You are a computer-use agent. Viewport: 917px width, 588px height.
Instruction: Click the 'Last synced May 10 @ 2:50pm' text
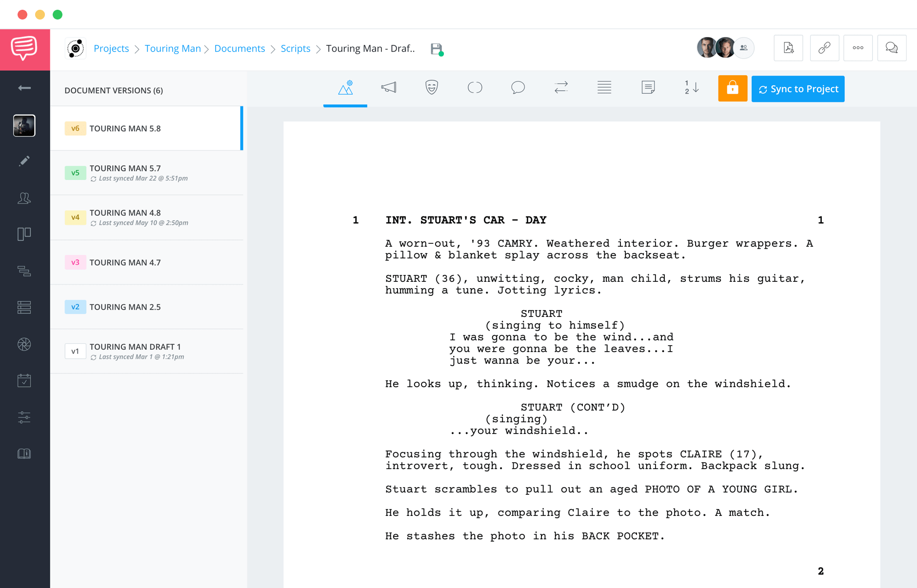[143, 223]
